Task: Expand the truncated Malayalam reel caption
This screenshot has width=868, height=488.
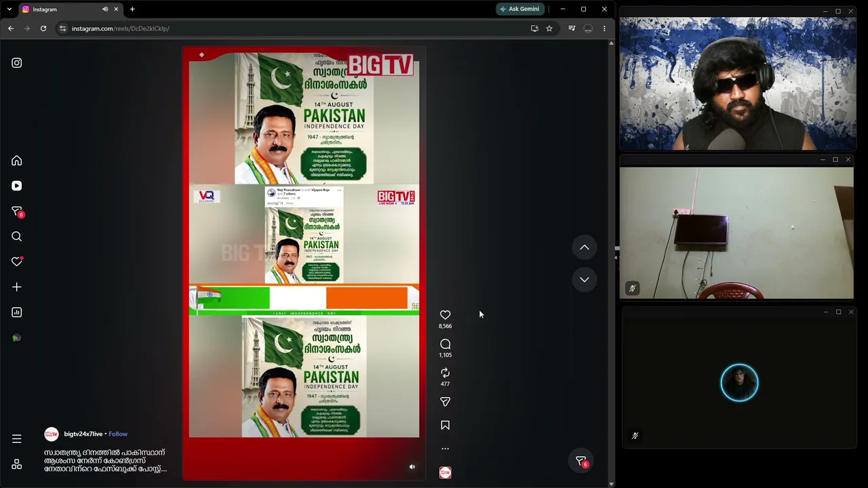Action: (x=105, y=460)
